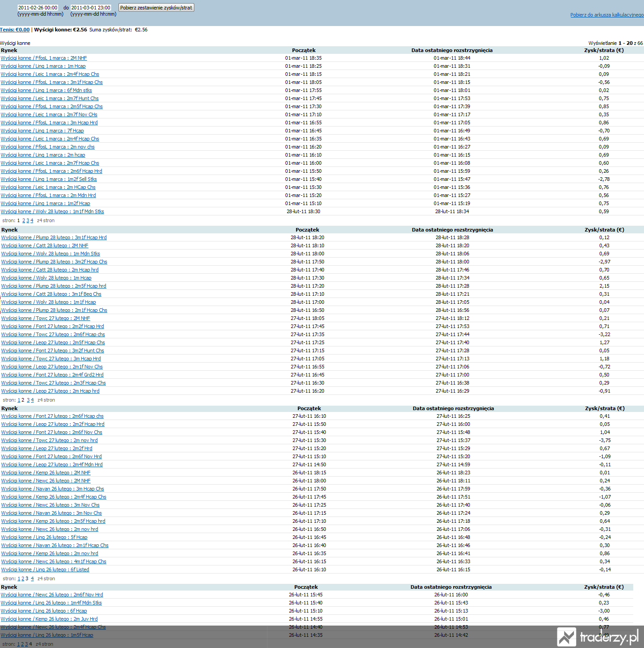Open Towc 27 lutego : 2M NHF market
Image resolution: width=644 pixels, height=648 pixels.
[x=46, y=318]
